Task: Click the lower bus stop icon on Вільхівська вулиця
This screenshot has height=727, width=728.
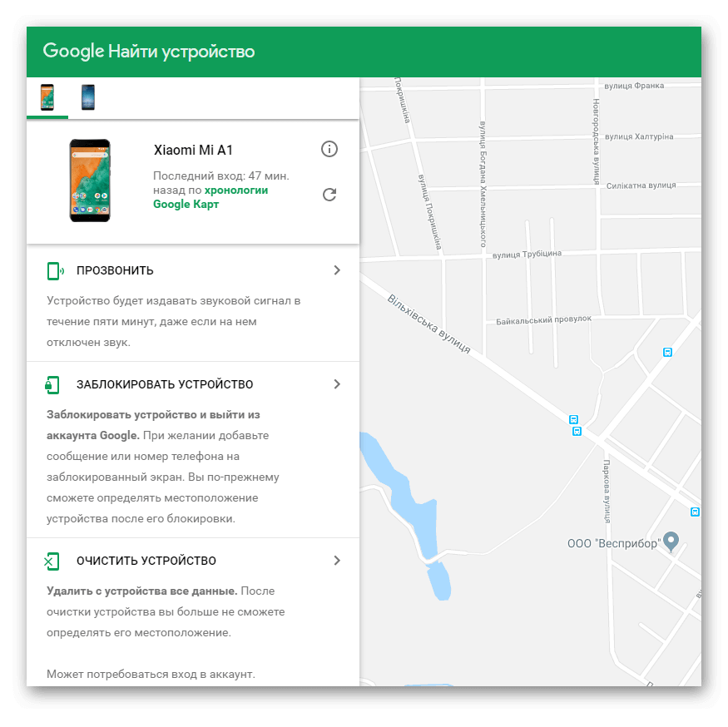Action: pos(577,432)
